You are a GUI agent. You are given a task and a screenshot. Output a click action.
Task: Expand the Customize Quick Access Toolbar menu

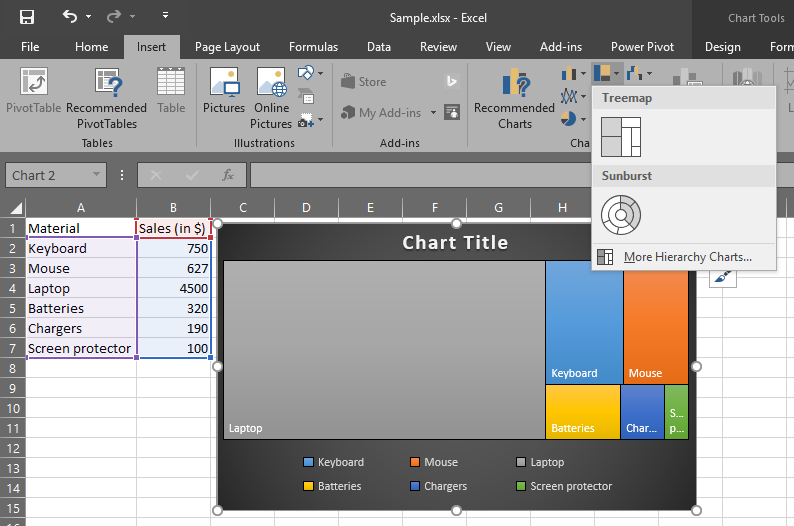tap(166, 16)
